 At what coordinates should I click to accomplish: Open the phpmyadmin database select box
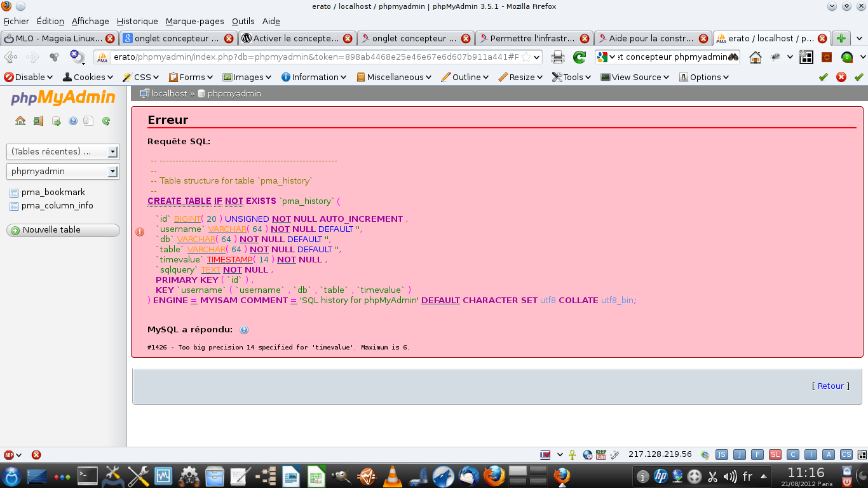(x=62, y=172)
